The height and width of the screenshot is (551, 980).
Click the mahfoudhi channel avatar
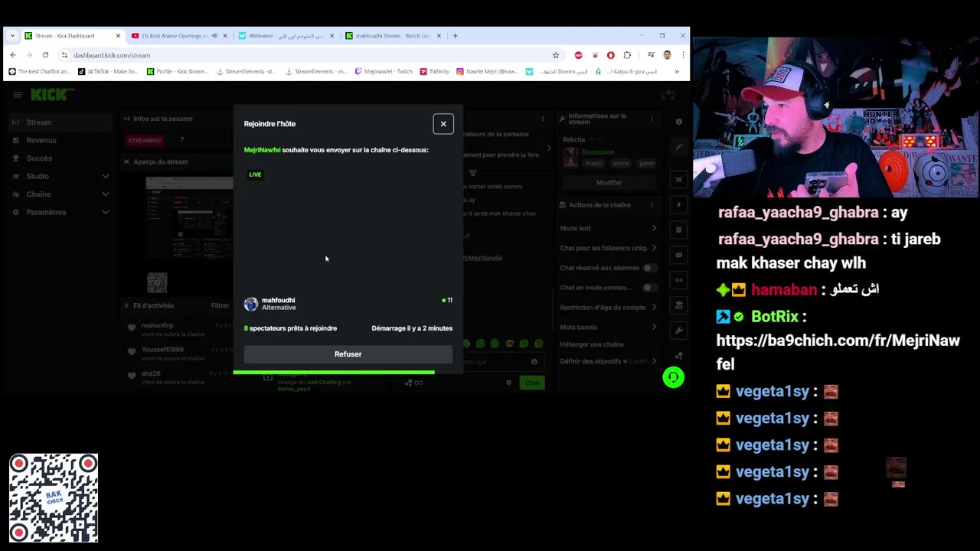[x=251, y=304]
